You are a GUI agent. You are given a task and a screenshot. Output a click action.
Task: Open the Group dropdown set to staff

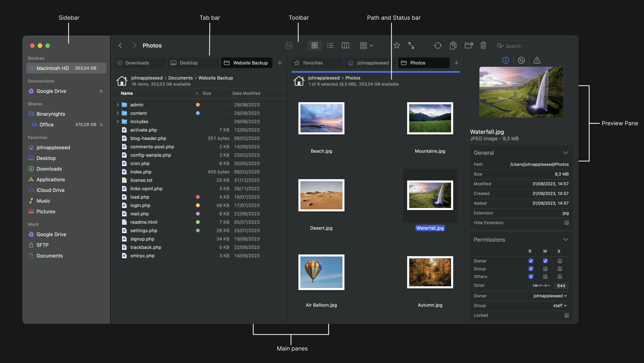coord(560,305)
